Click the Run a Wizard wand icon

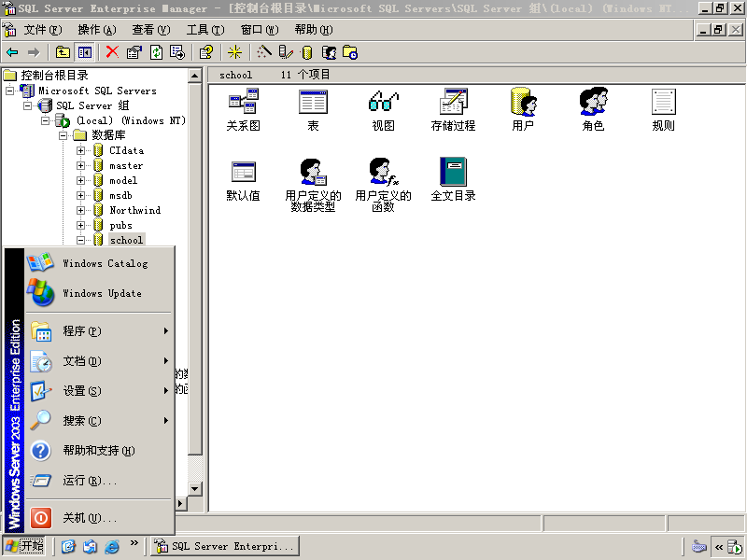tap(264, 52)
